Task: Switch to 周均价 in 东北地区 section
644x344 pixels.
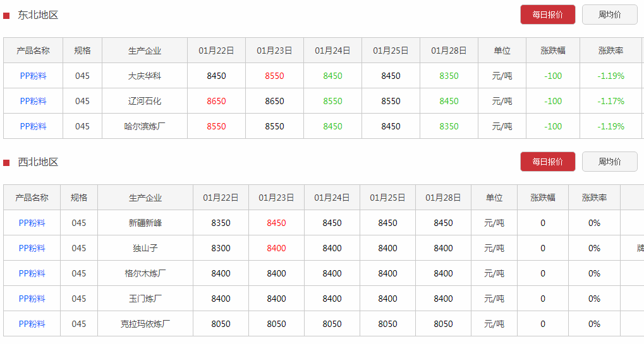Action: pyautogui.click(x=609, y=15)
